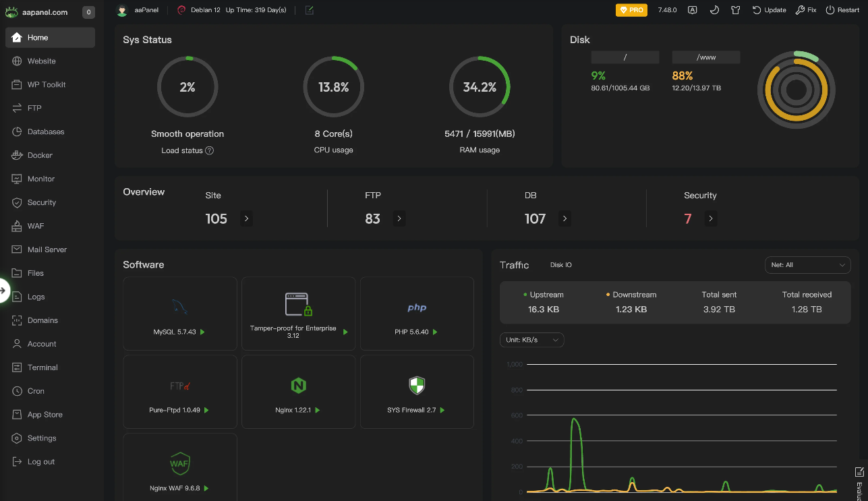
Task: Click the Update panel button
Action: tap(770, 10)
